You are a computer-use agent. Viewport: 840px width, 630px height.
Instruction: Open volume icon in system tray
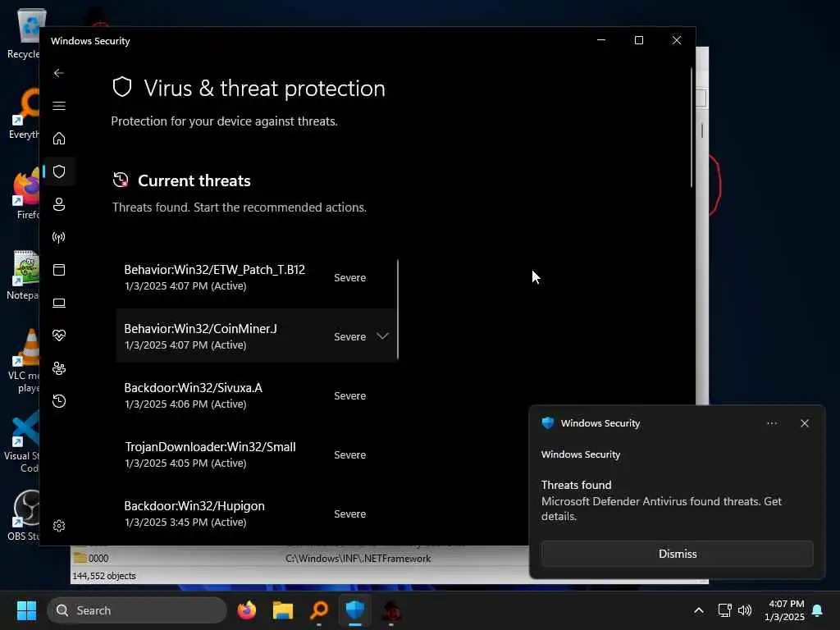pyautogui.click(x=745, y=610)
